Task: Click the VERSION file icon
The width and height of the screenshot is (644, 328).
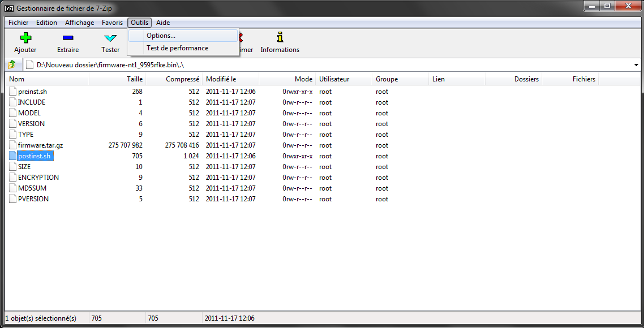Action: click(12, 123)
